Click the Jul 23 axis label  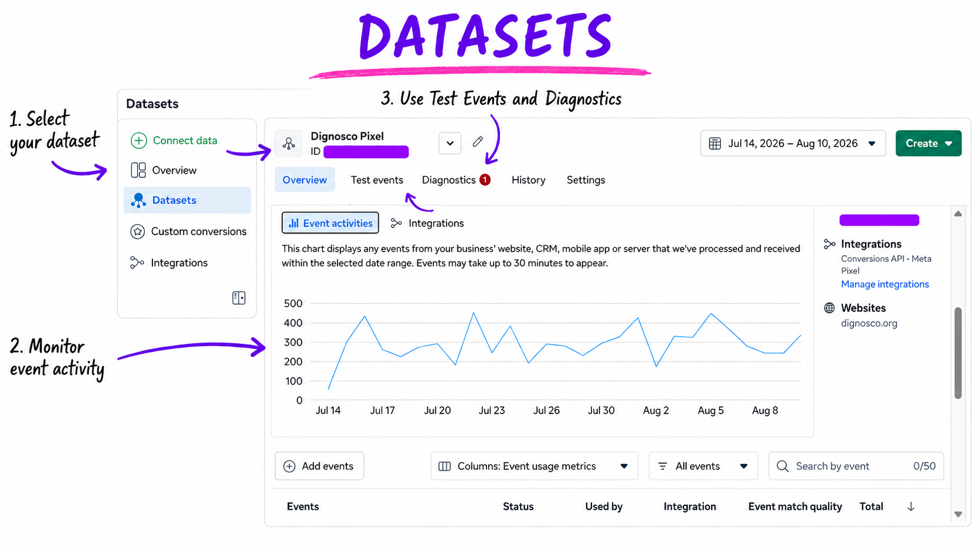point(492,411)
